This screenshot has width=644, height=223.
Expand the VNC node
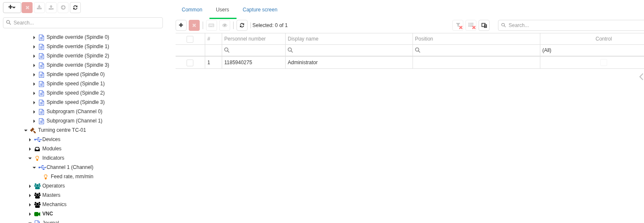point(30,214)
